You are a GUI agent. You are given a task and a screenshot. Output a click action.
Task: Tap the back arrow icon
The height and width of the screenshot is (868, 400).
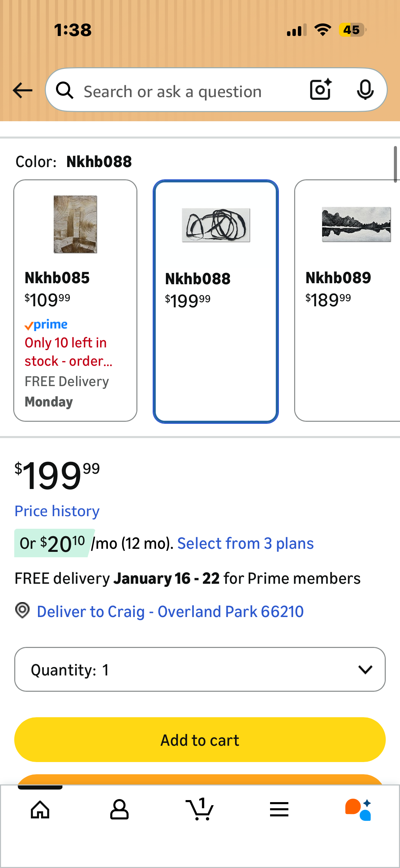22,91
